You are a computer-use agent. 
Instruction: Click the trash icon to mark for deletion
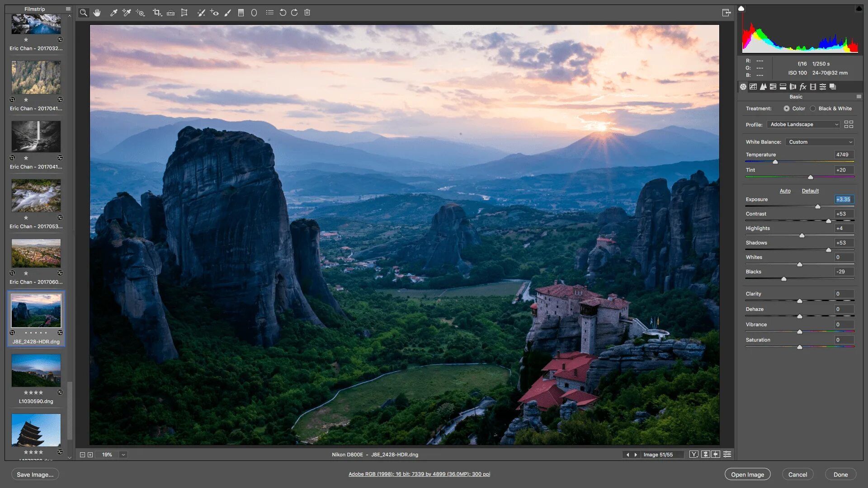307,13
